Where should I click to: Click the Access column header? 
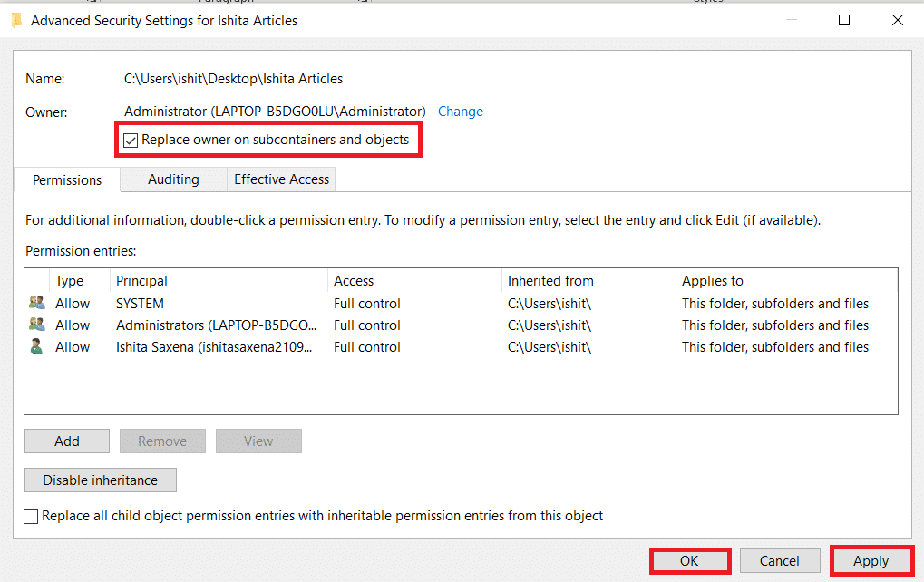414,281
